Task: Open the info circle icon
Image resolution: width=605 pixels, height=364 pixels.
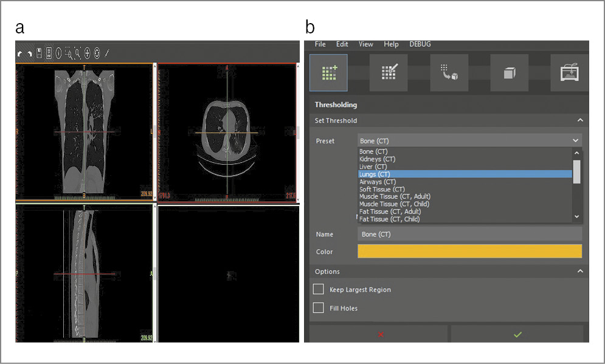Action: pyautogui.click(x=58, y=53)
